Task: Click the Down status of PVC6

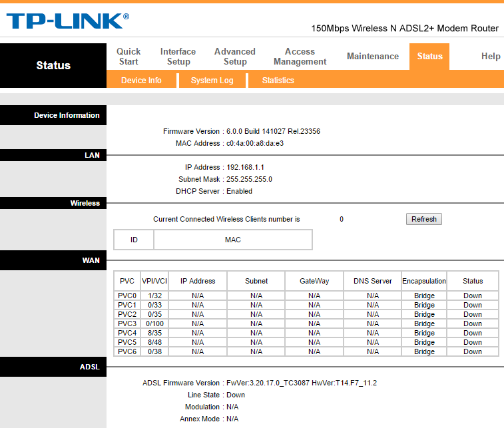Action: tap(473, 351)
